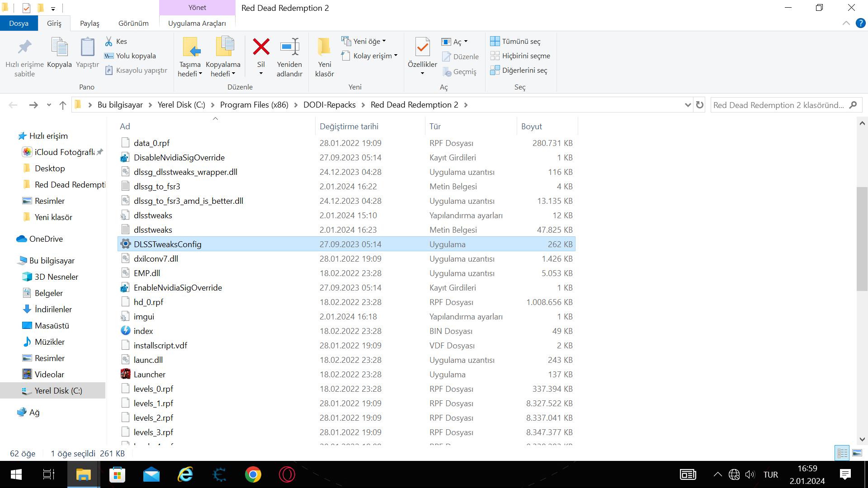
Task: Create a new folder with Yeni klasör
Action: coord(324,47)
